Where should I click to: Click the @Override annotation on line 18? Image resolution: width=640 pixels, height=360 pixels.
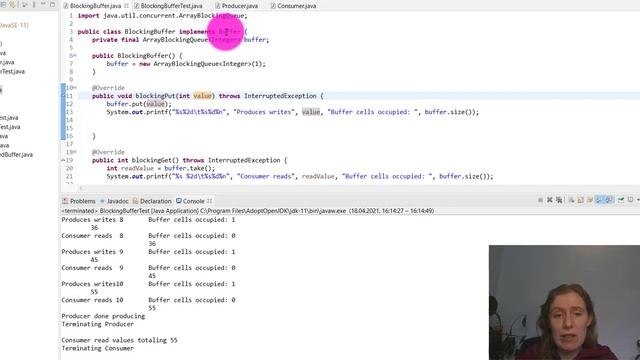[108, 152]
